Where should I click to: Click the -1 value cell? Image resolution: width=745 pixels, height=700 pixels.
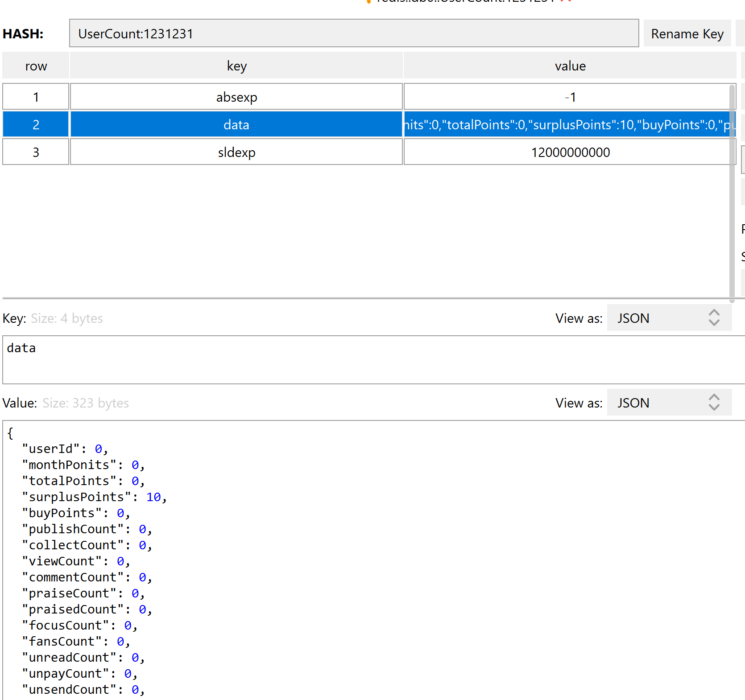570,97
